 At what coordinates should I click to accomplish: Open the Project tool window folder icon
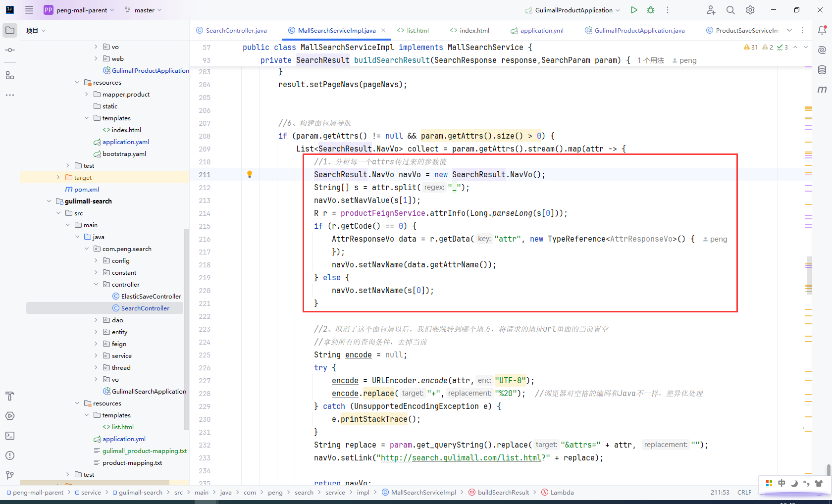pos(10,30)
